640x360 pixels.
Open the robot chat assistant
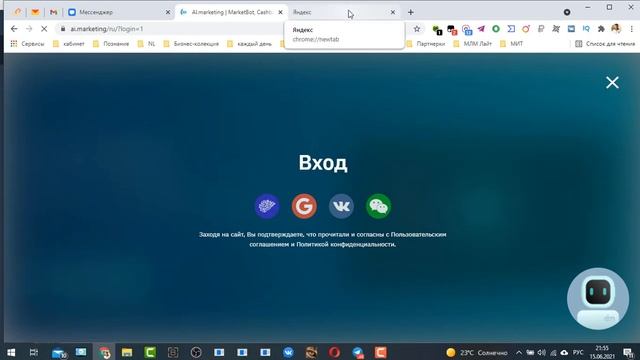point(598,299)
